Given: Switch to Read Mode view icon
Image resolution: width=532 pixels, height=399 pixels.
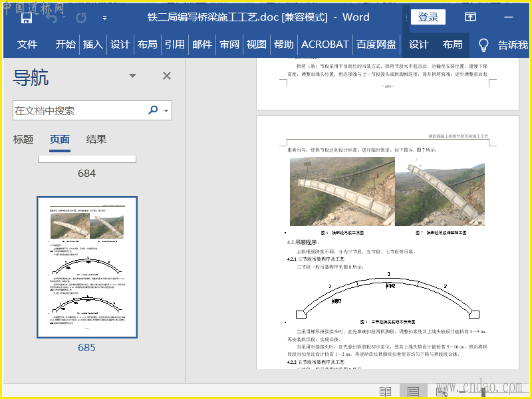Looking at the screenshot, I should click(x=386, y=392).
